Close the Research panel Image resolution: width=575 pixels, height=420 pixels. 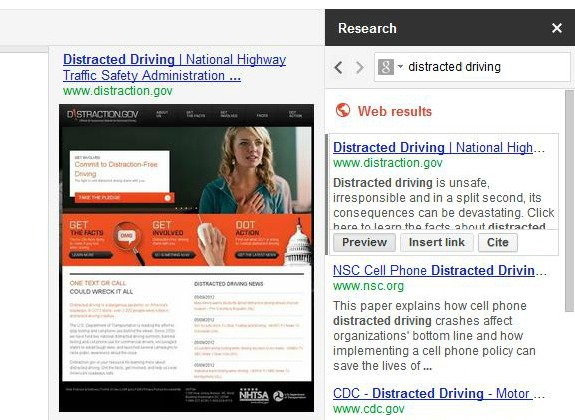pos(557,28)
